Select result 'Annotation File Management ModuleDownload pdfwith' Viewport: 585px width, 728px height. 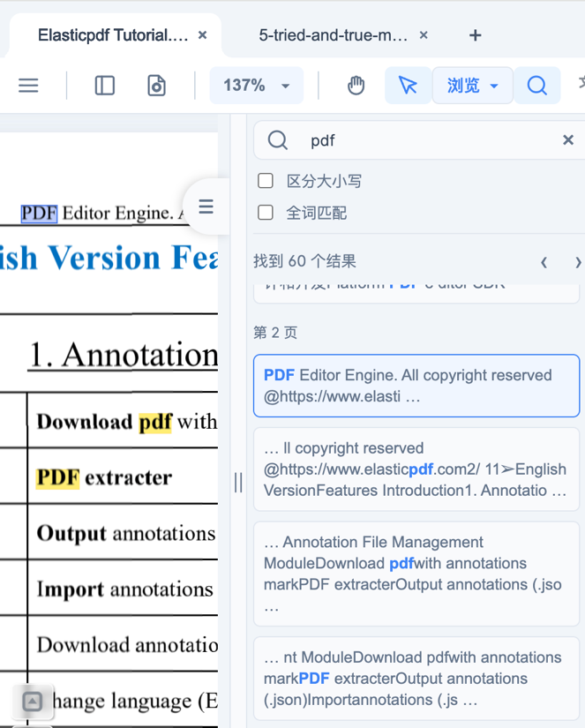[416, 574]
